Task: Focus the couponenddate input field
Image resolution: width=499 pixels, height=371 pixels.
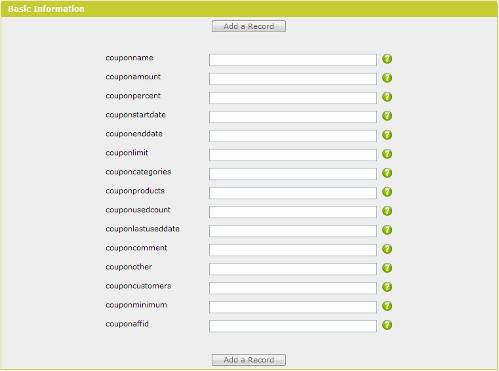Action: [x=293, y=136]
